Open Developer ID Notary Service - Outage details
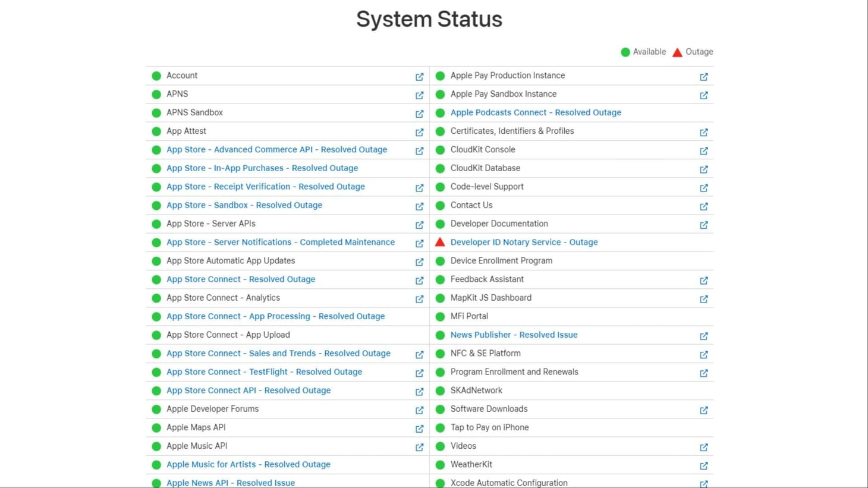 tap(524, 242)
